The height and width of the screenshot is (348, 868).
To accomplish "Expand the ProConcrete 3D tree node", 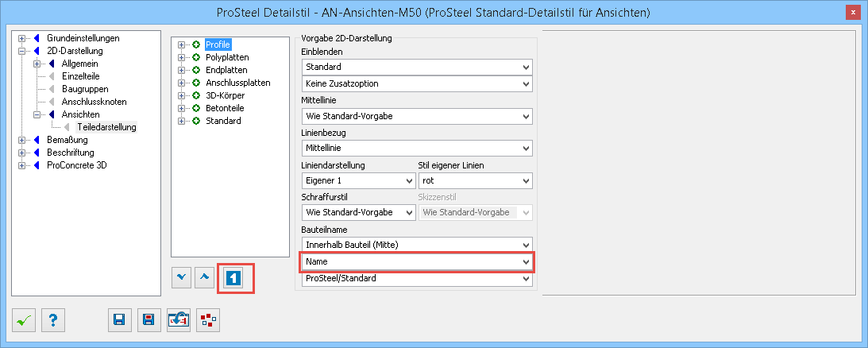I will click(21, 165).
